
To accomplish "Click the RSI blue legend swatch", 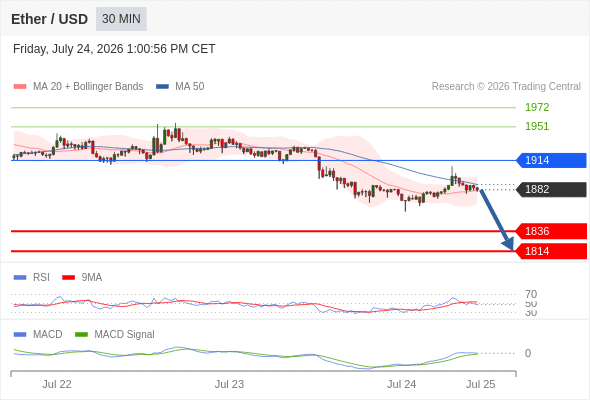I will 20,278.
